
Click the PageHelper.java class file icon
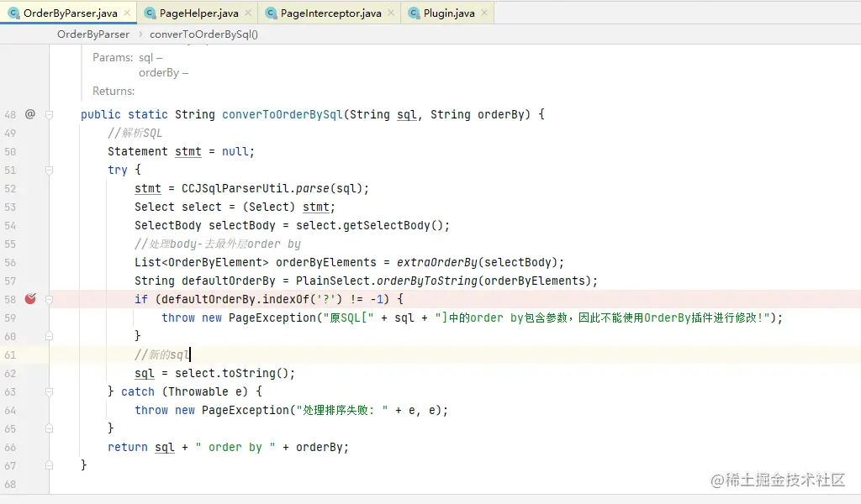(x=150, y=13)
